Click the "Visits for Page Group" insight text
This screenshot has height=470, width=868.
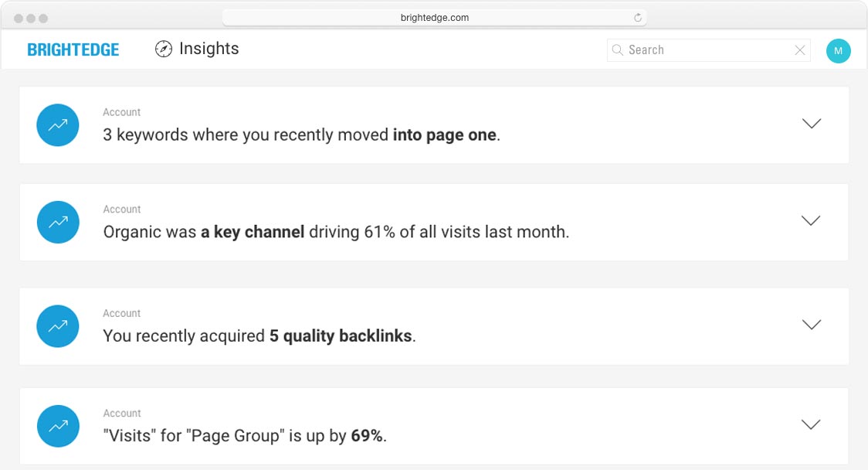click(245, 436)
